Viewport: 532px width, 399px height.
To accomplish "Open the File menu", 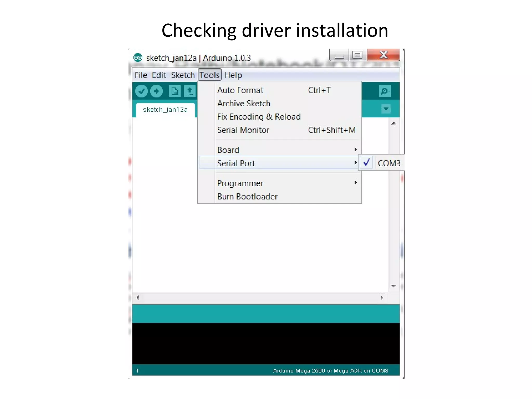I will [x=141, y=75].
